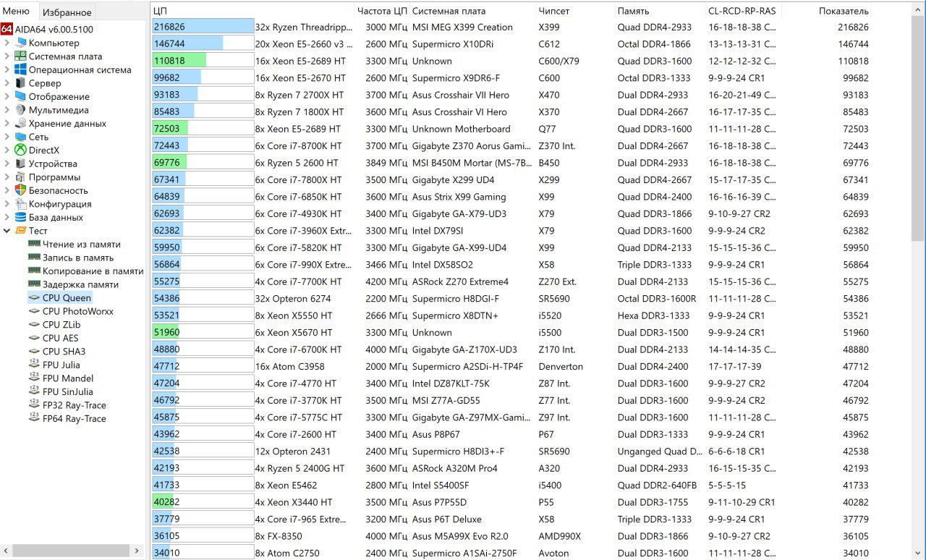Select the 16x Xeon E5-2689 HT row
Viewport: 926px width, 560px height.
point(510,61)
